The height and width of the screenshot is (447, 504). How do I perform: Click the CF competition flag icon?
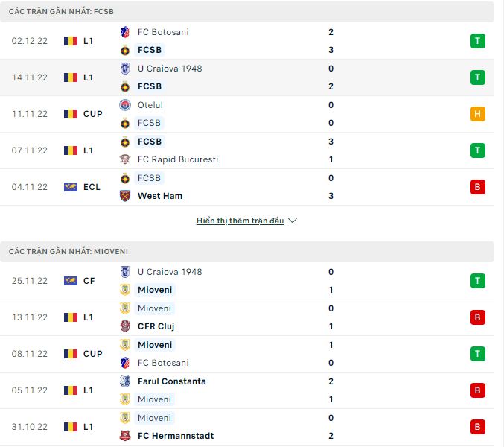click(71, 281)
